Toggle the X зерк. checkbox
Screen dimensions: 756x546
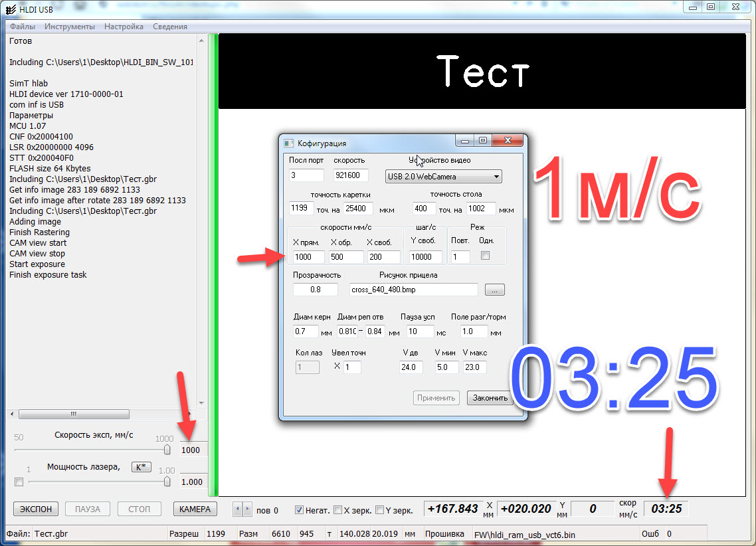(337, 510)
